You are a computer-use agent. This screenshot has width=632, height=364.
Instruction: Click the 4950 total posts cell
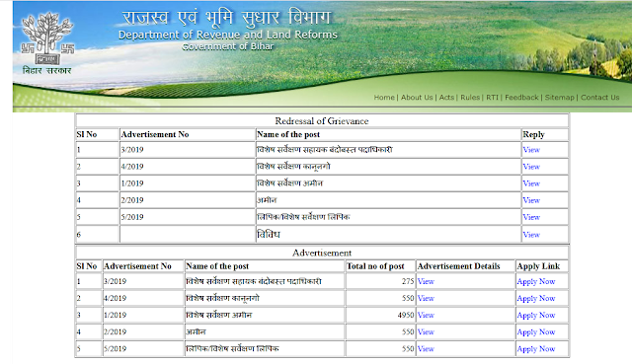coord(380,316)
